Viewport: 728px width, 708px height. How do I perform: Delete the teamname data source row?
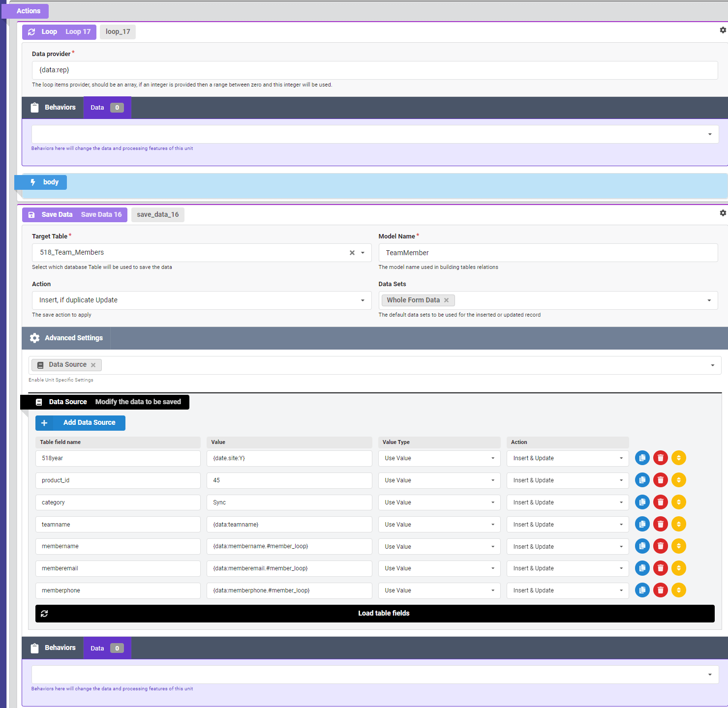[661, 524]
